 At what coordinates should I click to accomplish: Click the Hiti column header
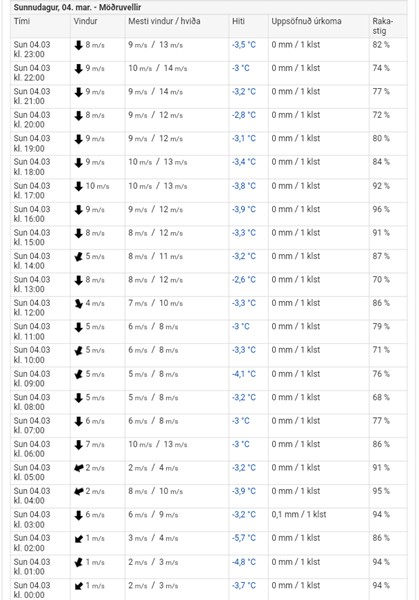pyautogui.click(x=238, y=21)
